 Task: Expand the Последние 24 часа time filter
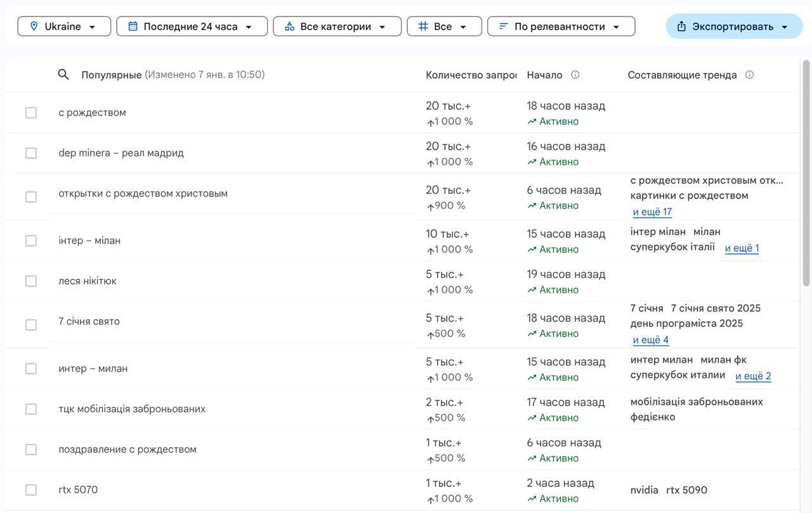[192, 27]
